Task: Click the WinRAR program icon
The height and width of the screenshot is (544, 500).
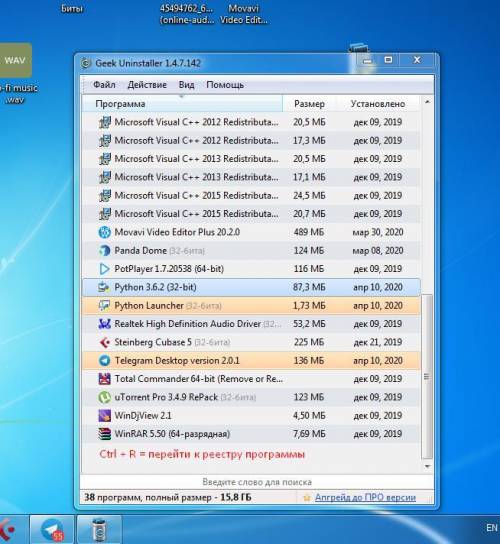Action: 104,434
